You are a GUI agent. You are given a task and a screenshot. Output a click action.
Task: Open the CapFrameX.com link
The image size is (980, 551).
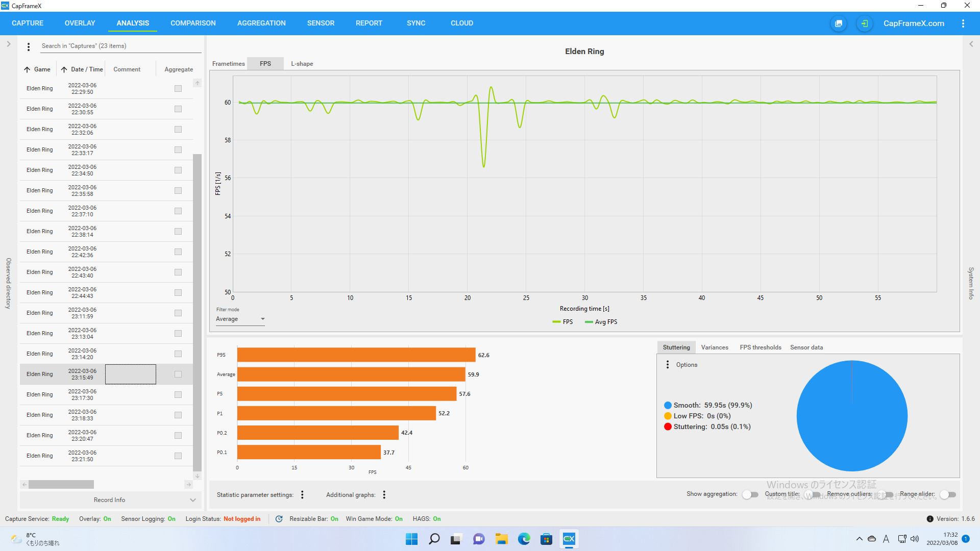tap(913, 23)
